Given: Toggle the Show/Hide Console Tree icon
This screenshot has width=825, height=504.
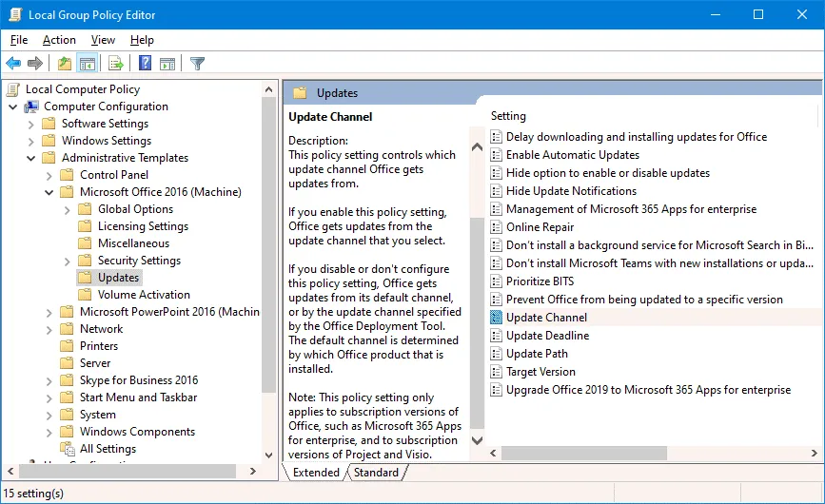Looking at the screenshot, I should click(88, 64).
